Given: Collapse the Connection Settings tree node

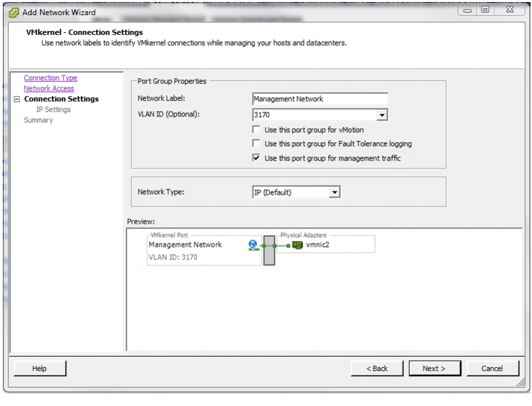Looking at the screenshot, I should 16,99.
